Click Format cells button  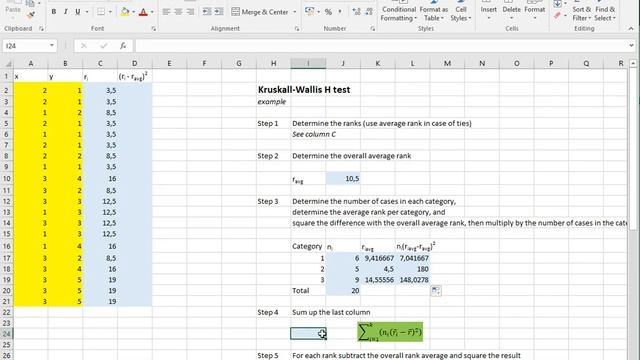535,11
